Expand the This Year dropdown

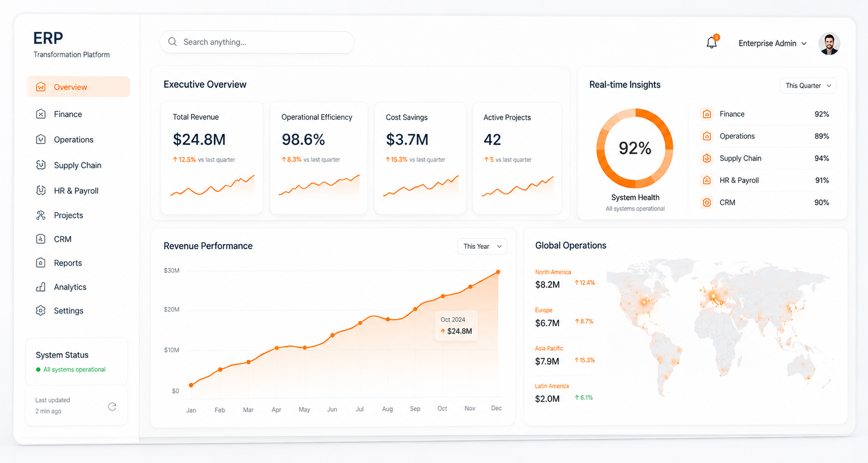[x=482, y=246]
